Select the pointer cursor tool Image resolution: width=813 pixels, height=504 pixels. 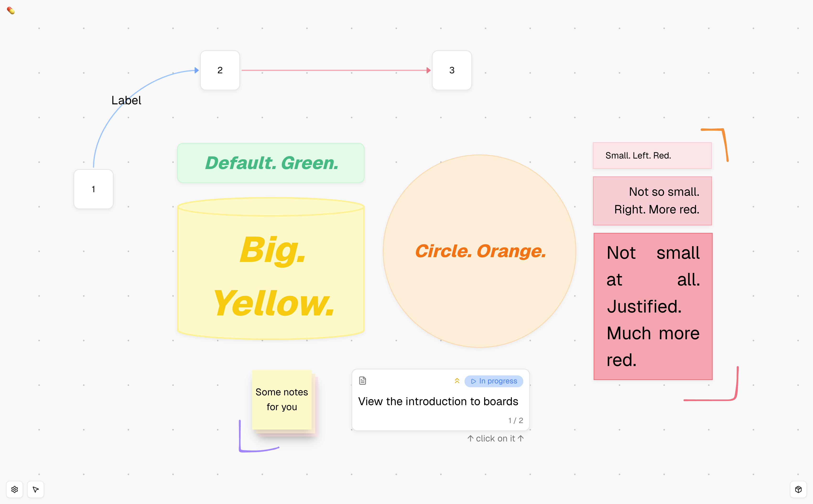tap(36, 489)
